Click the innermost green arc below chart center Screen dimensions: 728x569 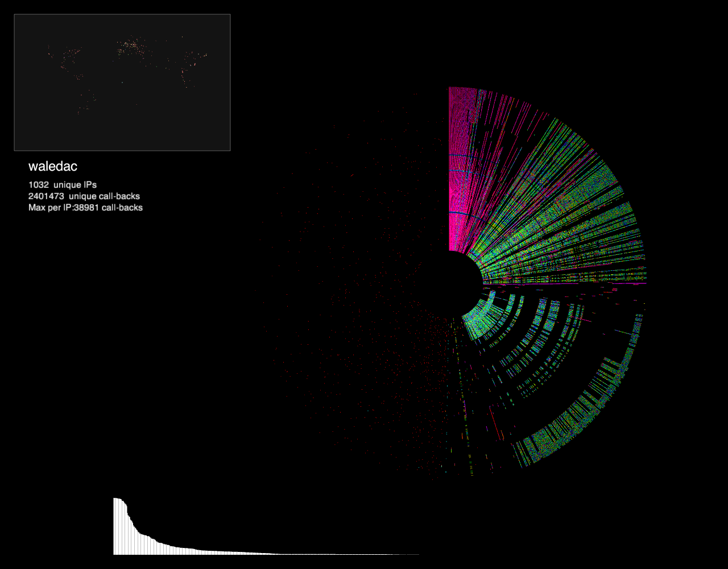coord(478,324)
